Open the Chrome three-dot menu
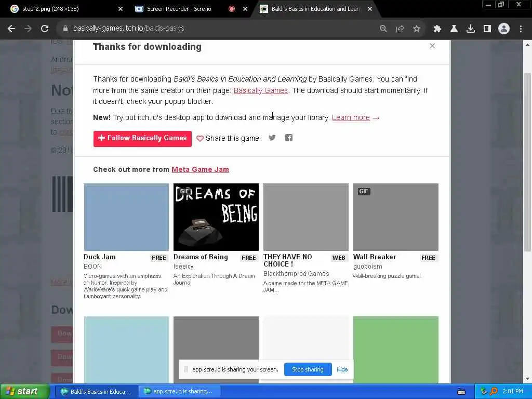532x399 pixels. (521, 29)
